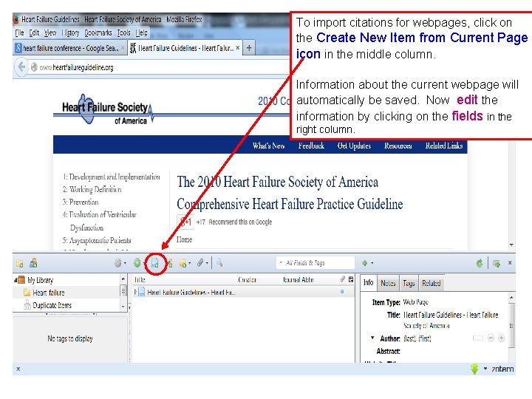This screenshot has width=532, height=399.
Task: Switch to the Notes tab
Action: [x=388, y=283]
